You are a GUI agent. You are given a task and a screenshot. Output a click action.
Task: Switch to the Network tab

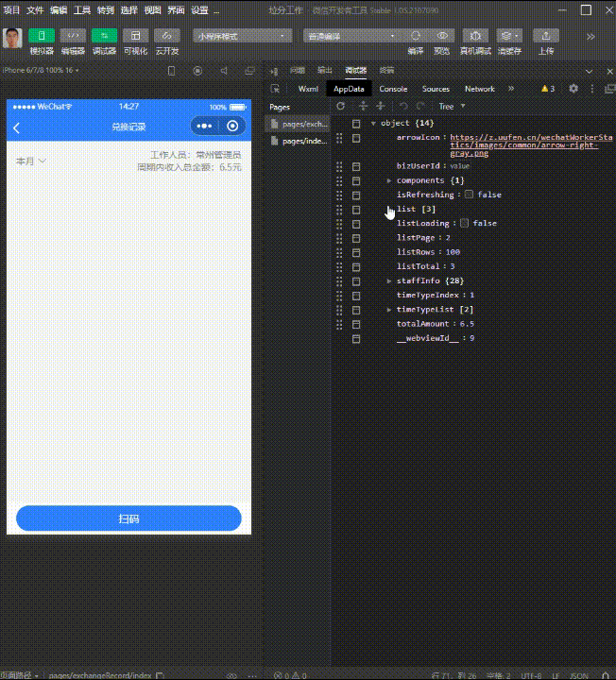click(479, 89)
